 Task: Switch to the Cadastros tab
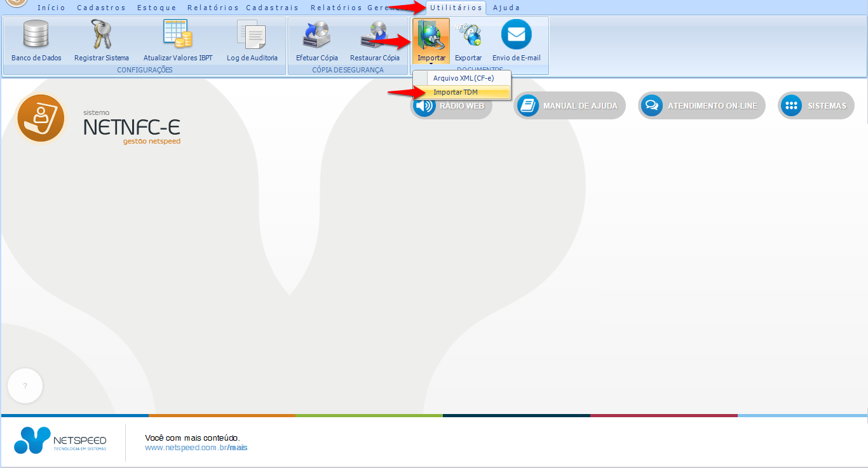coord(102,8)
